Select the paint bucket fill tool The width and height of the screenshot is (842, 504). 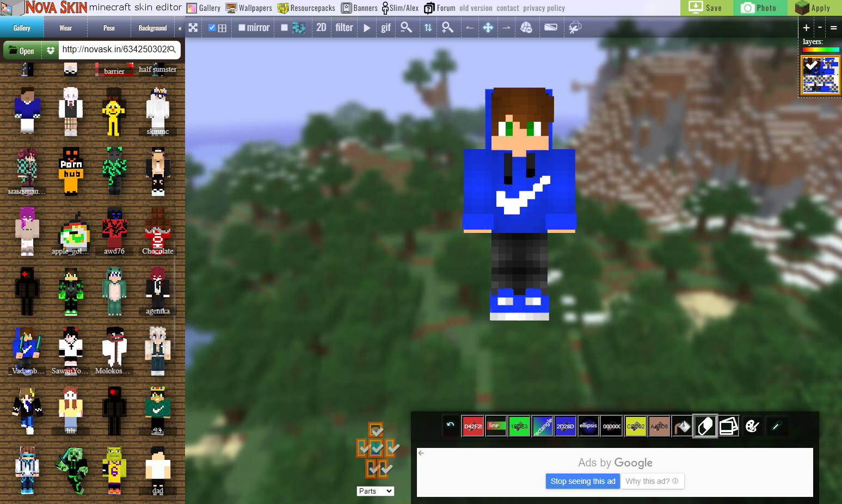(x=682, y=427)
